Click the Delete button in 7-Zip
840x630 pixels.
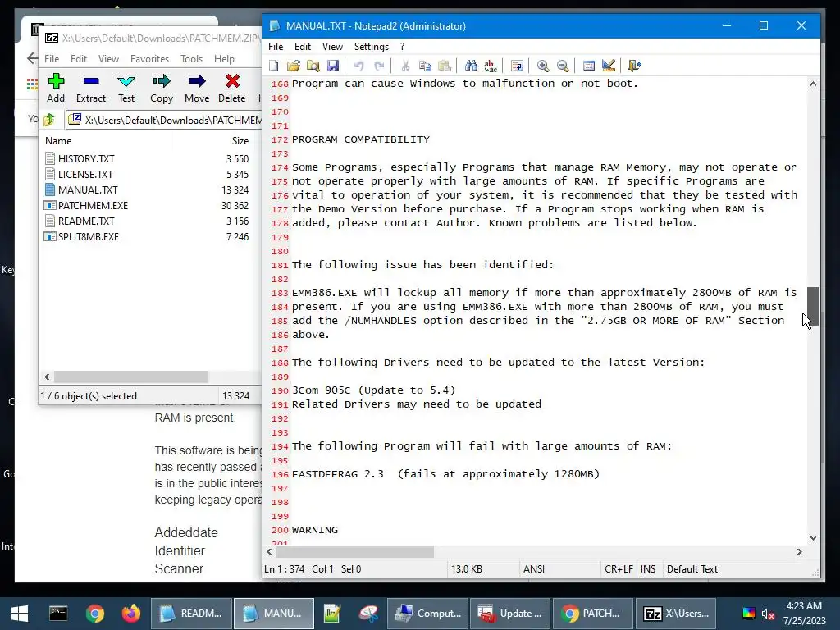pyautogui.click(x=232, y=89)
